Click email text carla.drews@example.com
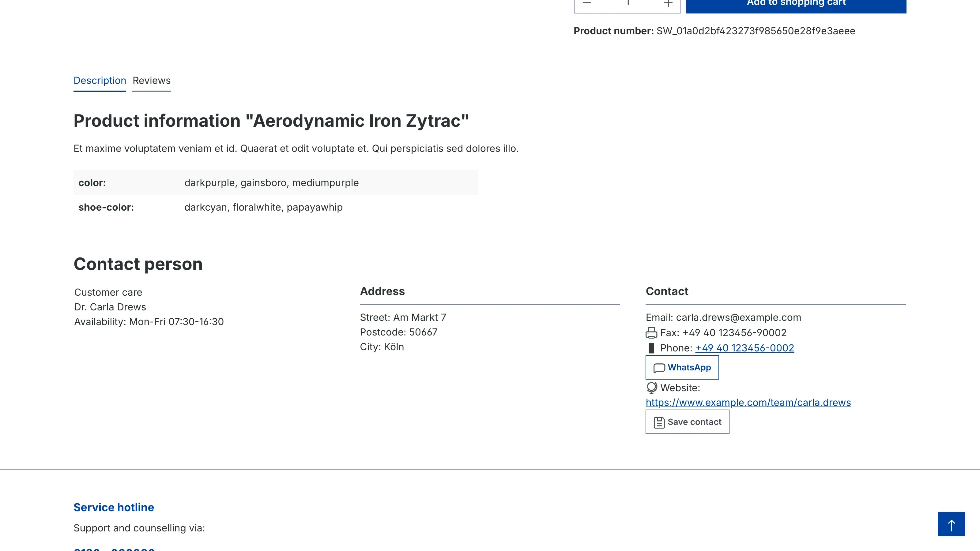Image resolution: width=980 pixels, height=551 pixels. tap(738, 317)
